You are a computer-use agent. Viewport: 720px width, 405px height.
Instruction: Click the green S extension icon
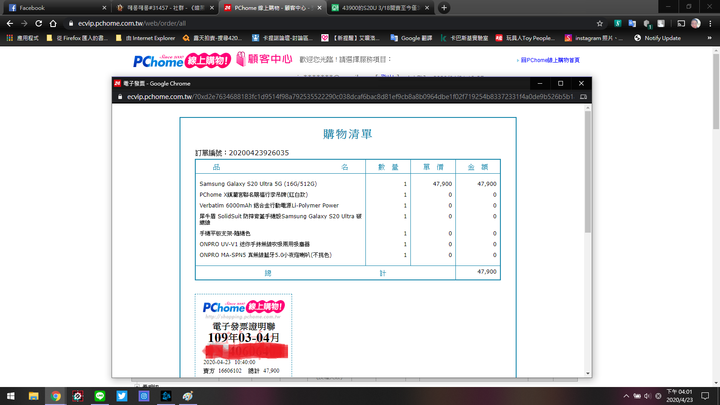pyautogui.click(x=618, y=23)
